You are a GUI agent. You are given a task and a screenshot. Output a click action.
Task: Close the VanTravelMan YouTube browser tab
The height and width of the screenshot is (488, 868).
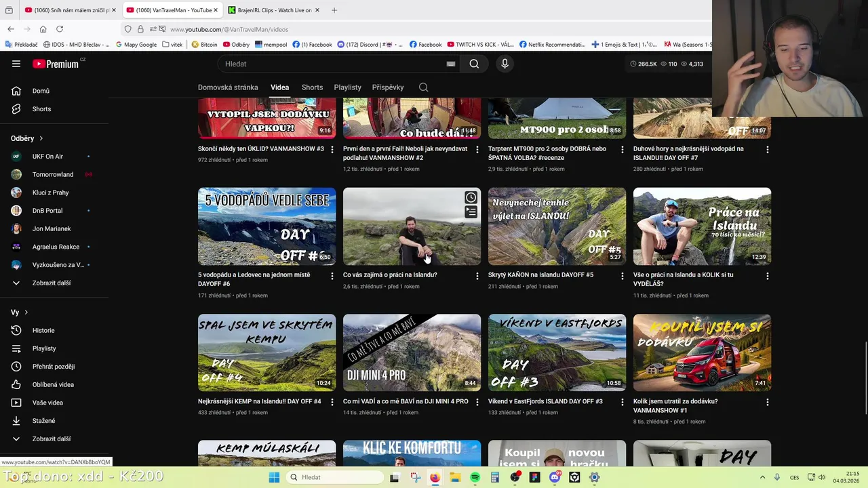point(216,10)
